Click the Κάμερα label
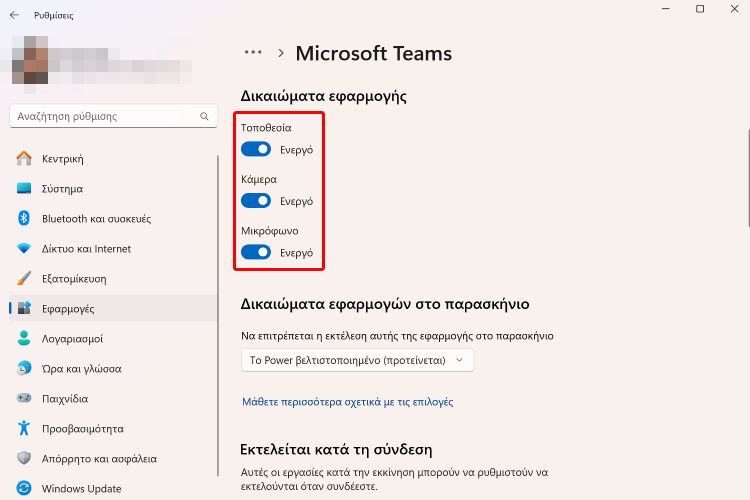Screen dimensions: 750x500 [259, 179]
